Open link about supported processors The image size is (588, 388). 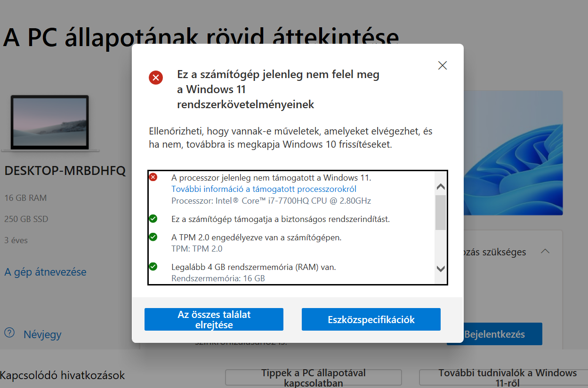point(264,189)
